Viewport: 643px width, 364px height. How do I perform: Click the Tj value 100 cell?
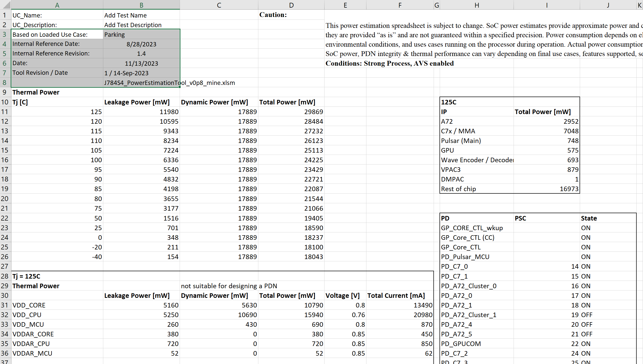(57, 160)
